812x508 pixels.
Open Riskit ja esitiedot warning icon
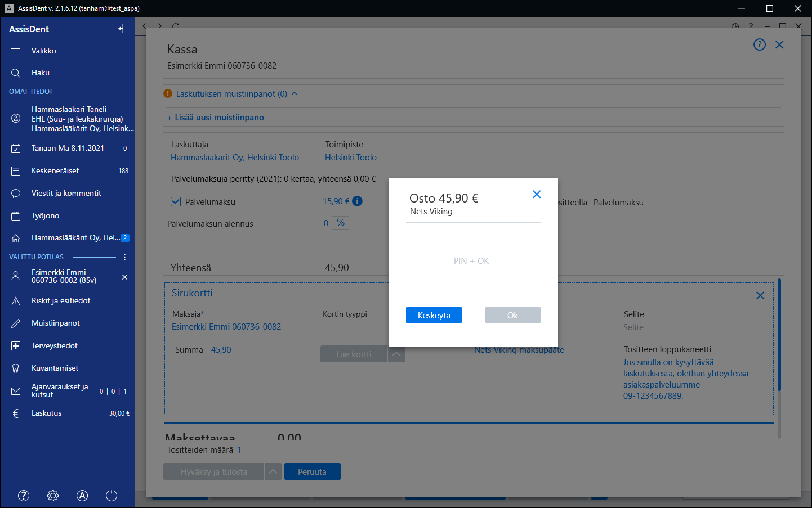pyautogui.click(x=16, y=301)
